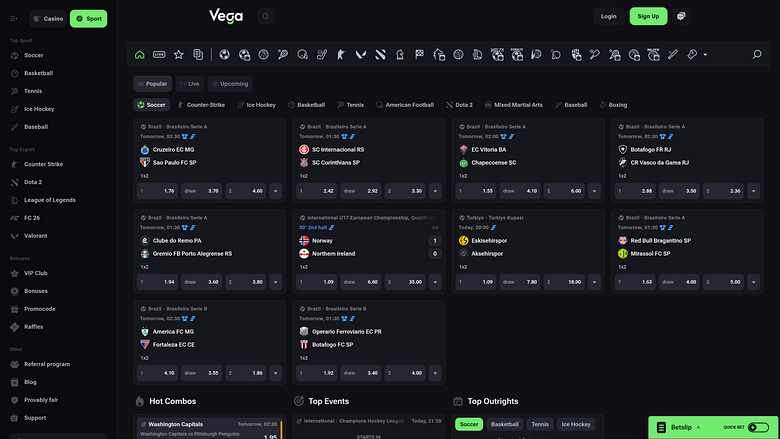Open the chat icon beside Sign Up
The width and height of the screenshot is (780, 439).
click(x=681, y=16)
